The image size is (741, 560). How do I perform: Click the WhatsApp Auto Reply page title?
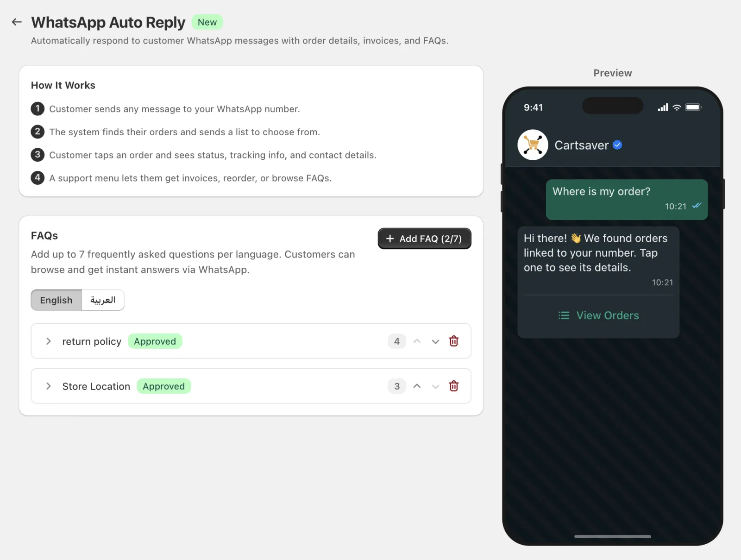[x=108, y=22]
